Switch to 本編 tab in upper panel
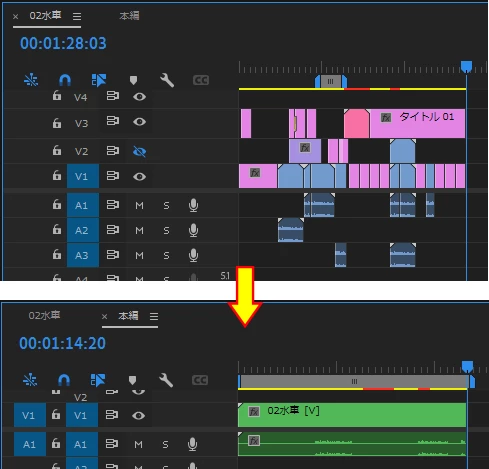 pos(129,16)
